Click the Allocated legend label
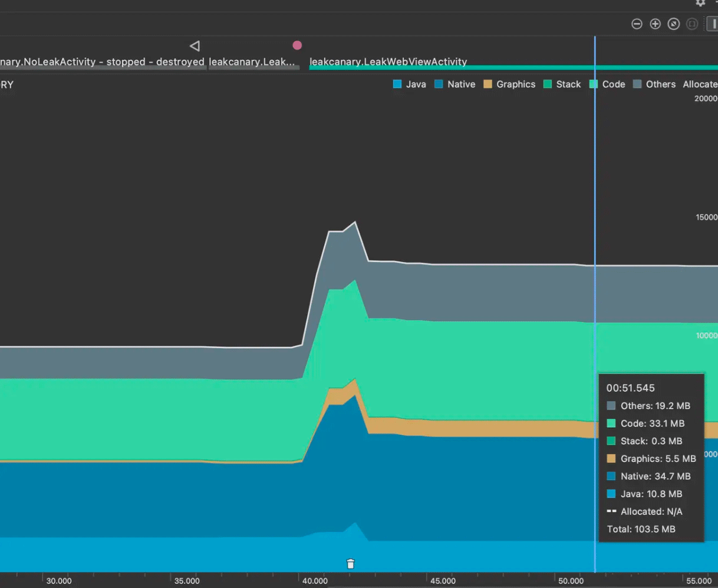 pyautogui.click(x=700, y=84)
